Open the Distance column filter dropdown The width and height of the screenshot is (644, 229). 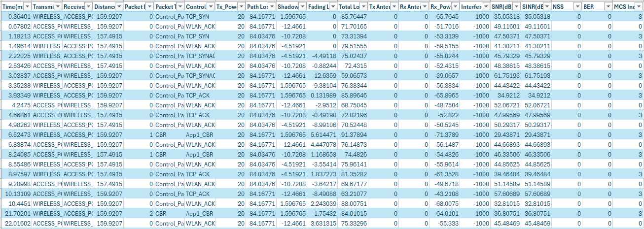(119, 6)
